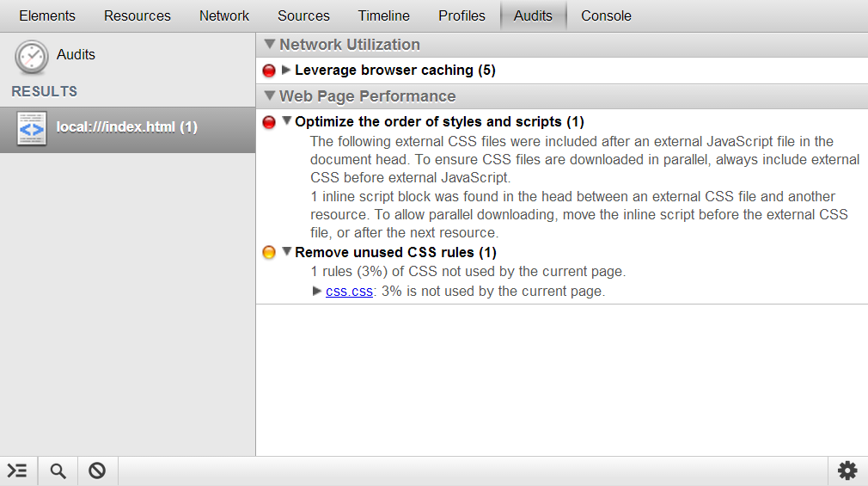This screenshot has height=486, width=868.
Task: Click the magnifier search icon
Action: point(58,471)
